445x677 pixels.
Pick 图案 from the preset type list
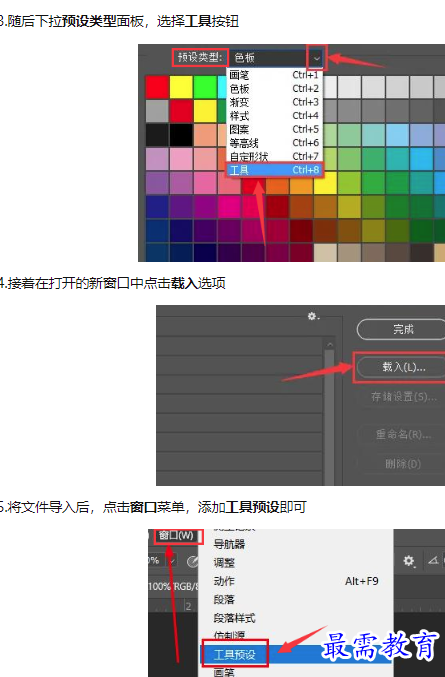coord(274,129)
